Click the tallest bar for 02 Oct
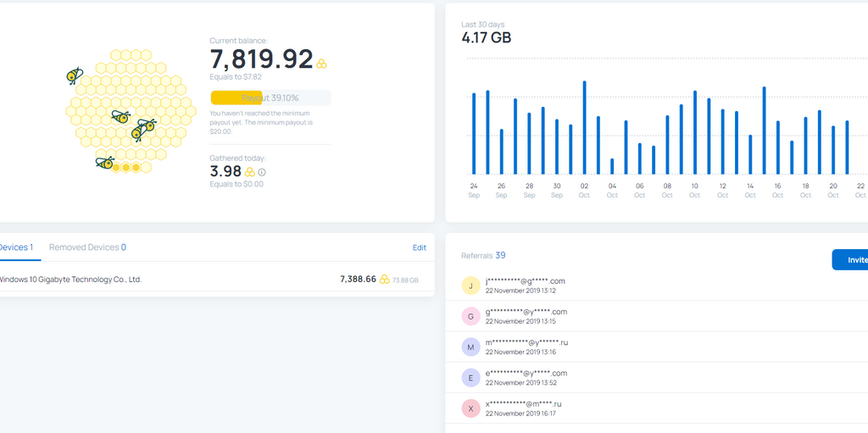Screen dimensions: 868x433 point(584,127)
